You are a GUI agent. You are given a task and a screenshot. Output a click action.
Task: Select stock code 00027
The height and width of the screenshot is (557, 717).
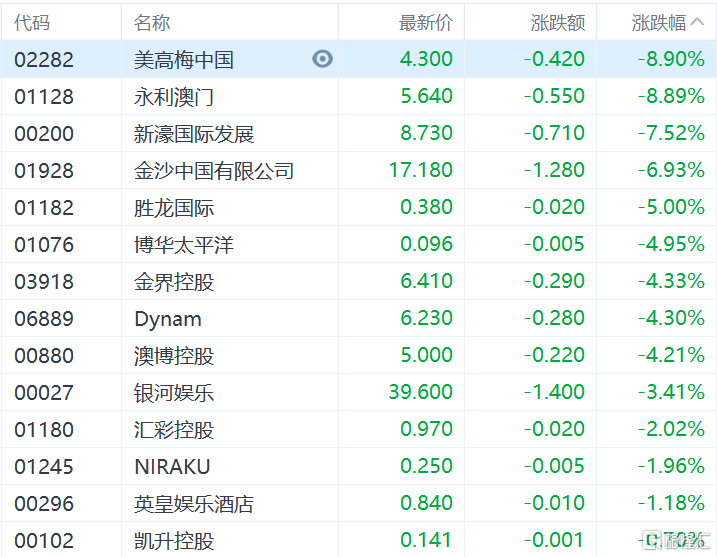point(44,393)
